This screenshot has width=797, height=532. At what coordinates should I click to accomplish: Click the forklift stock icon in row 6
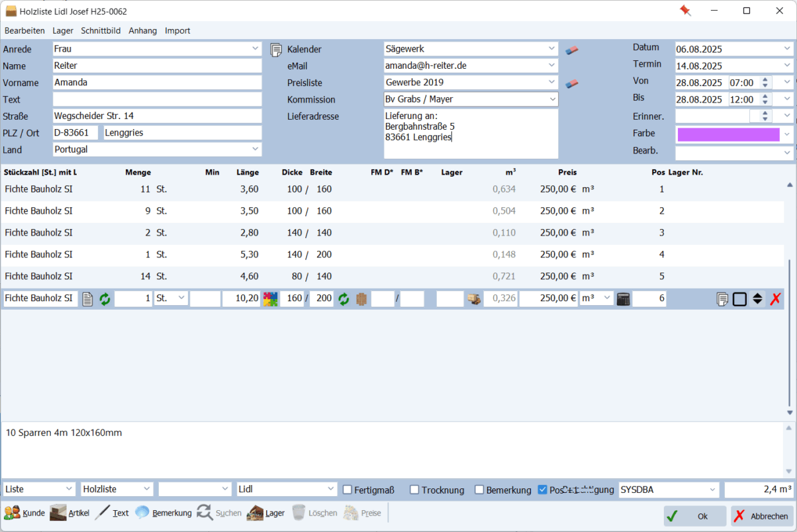coord(474,299)
